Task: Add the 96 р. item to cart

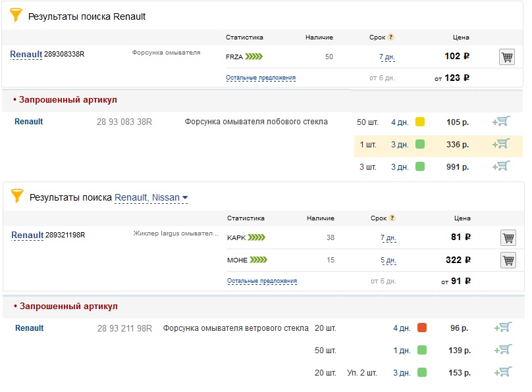Action: pos(502,328)
